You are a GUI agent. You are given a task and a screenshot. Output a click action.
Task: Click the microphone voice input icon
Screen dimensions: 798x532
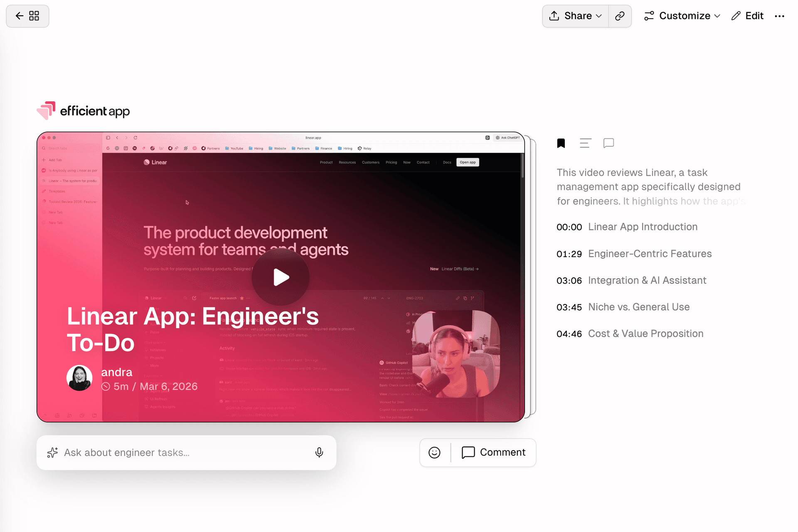point(319,453)
